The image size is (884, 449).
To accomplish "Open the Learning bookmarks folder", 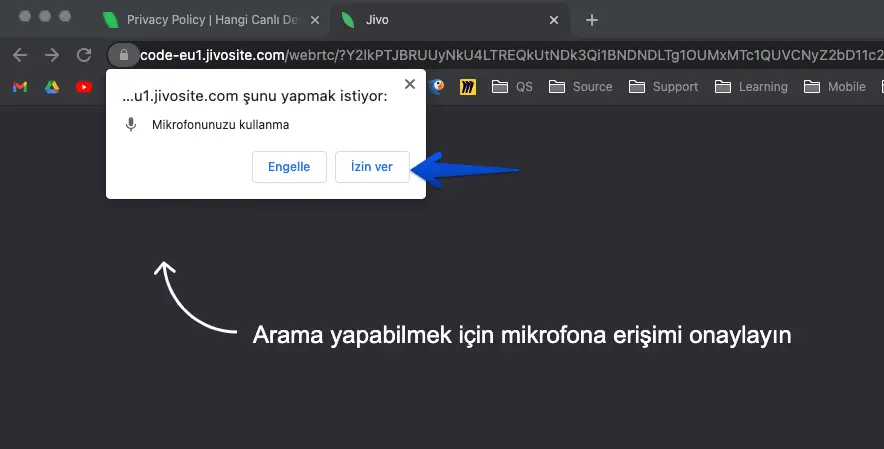I will (x=751, y=87).
